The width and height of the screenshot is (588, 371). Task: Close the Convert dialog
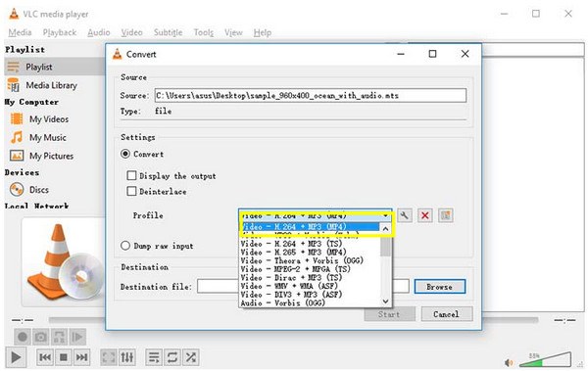pyautogui.click(x=465, y=54)
